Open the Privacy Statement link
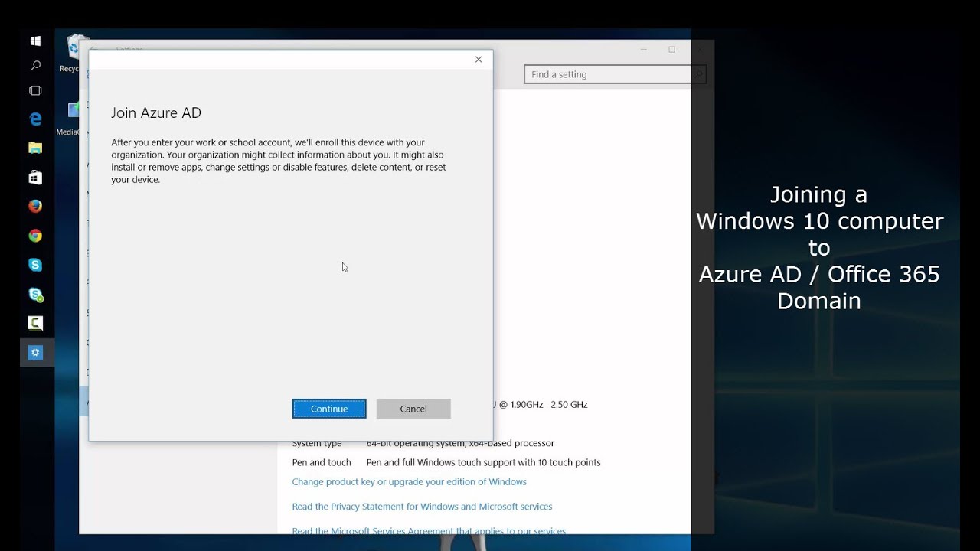980x551 pixels. tap(422, 507)
